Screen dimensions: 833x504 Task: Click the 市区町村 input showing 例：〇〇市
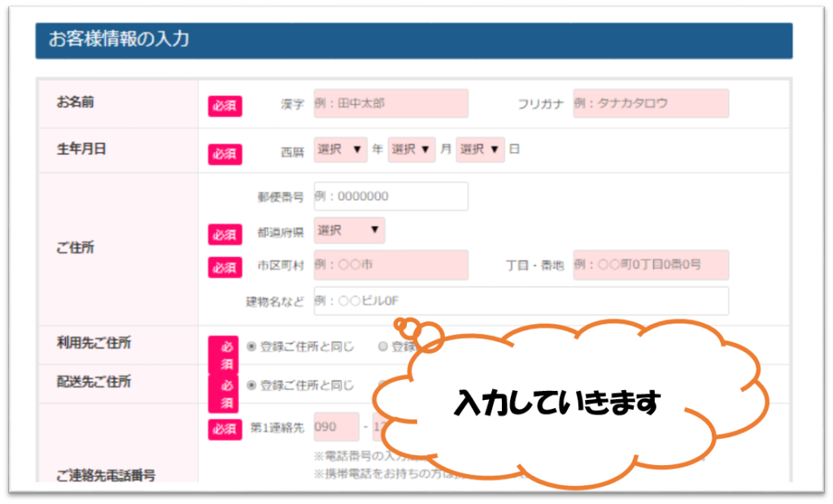click(x=390, y=265)
